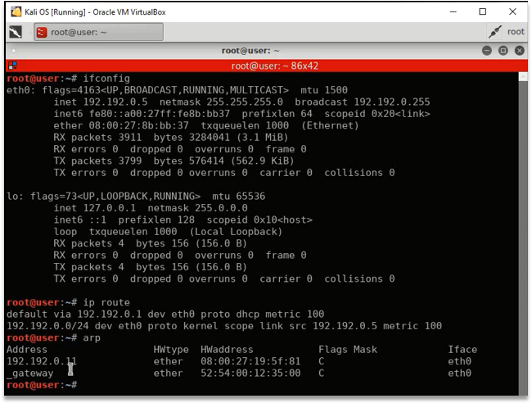The image size is (532, 403).
Task: Click the broadcast address 192.192.0.255
Action: pos(392,102)
